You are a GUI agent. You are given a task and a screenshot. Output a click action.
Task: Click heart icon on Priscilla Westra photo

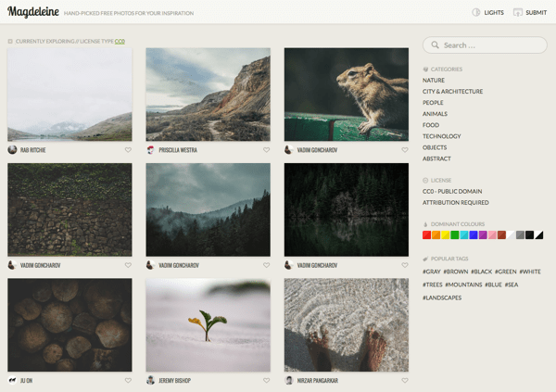(267, 149)
